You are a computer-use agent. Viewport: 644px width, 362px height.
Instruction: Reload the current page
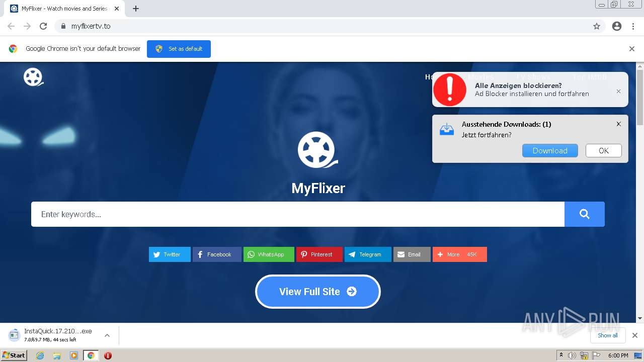click(x=43, y=26)
